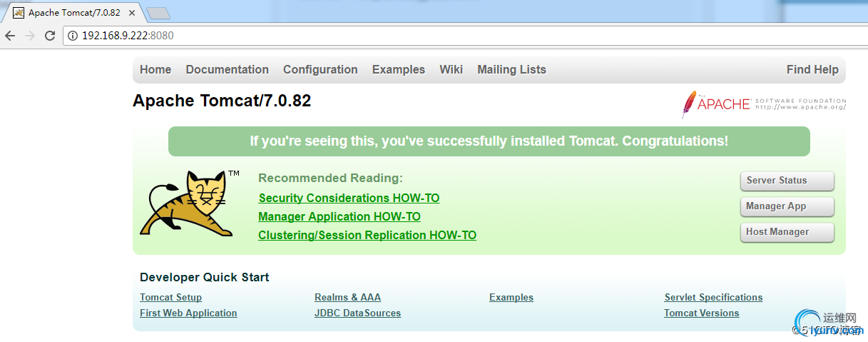Open a new browser tab
The width and height of the screenshot is (868, 342).
158,13
